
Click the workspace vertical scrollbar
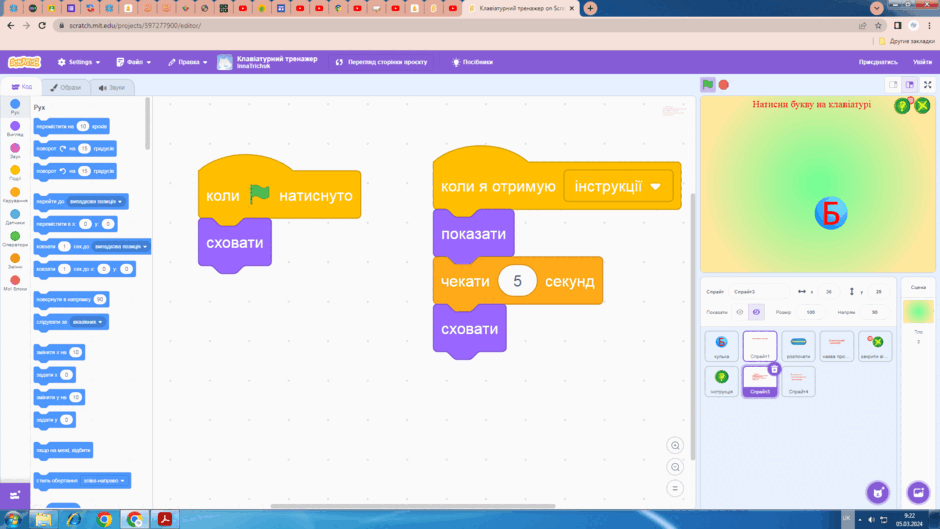tap(693, 326)
